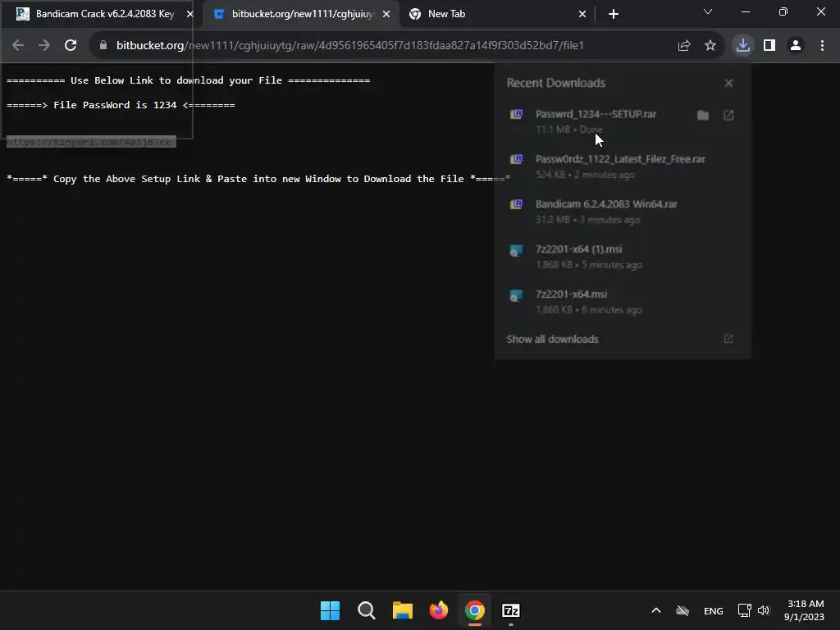Show Passwrd_1234 file in folder
The width and height of the screenshot is (840, 630).
tap(703, 115)
